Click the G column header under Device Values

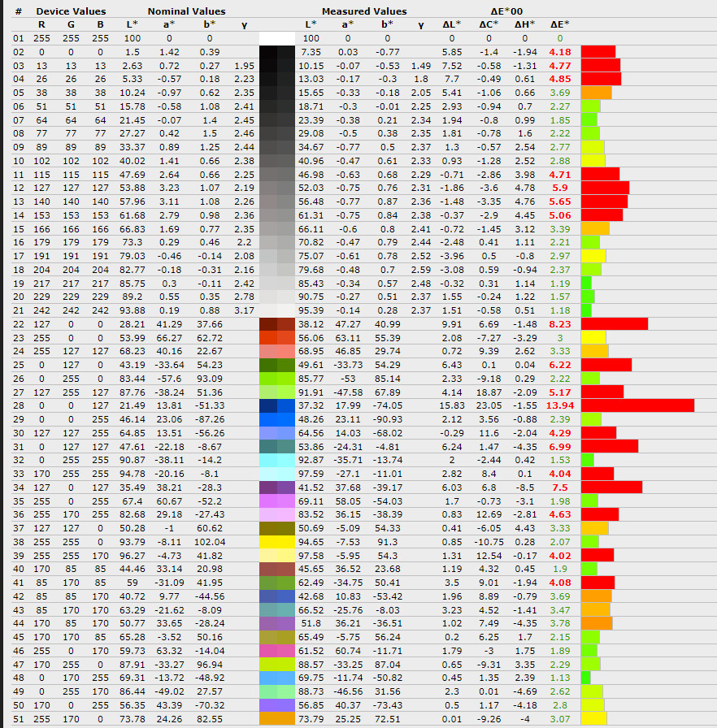(x=71, y=24)
